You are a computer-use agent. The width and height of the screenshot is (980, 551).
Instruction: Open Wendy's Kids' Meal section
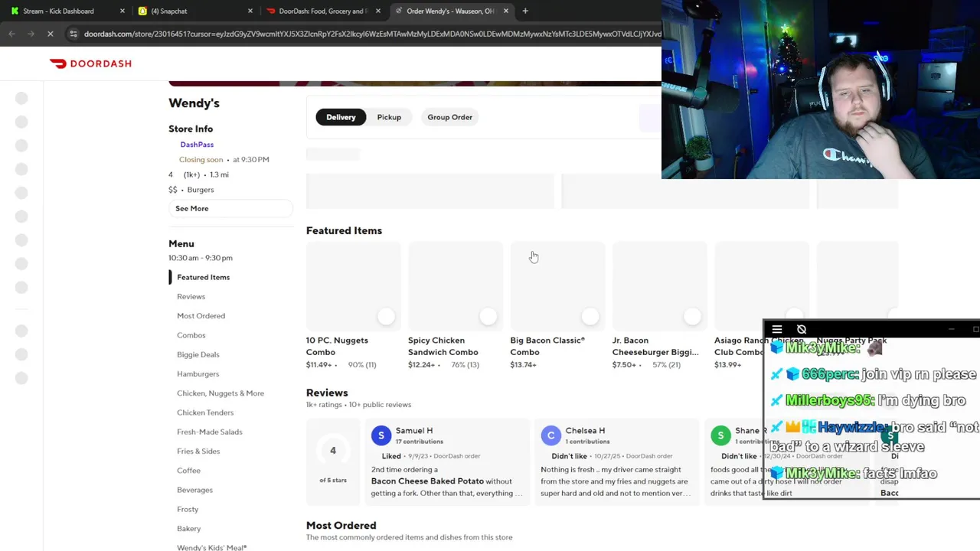211,546
